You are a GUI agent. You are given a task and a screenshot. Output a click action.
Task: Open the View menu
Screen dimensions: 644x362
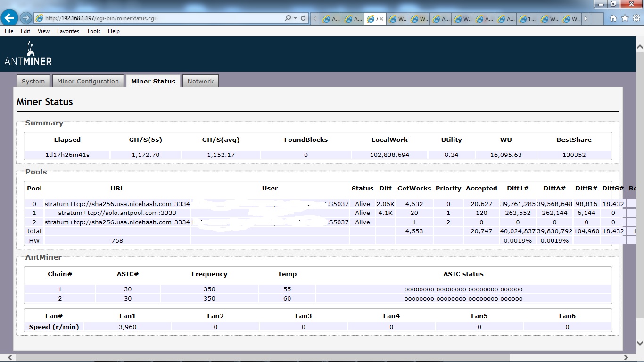tap(43, 31)
